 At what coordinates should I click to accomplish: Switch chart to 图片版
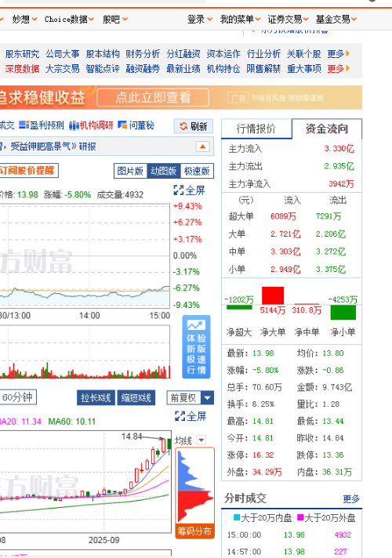(130, 171)
